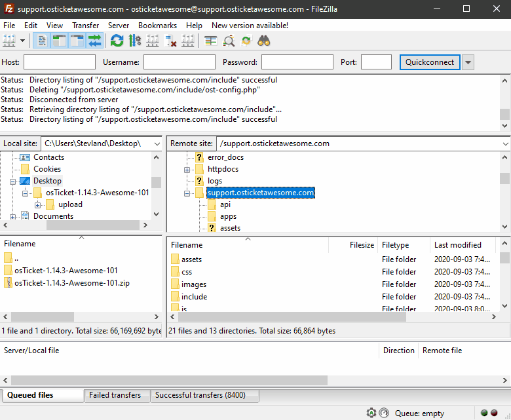Expand the httpdocs remote folder

pos(187,170)
